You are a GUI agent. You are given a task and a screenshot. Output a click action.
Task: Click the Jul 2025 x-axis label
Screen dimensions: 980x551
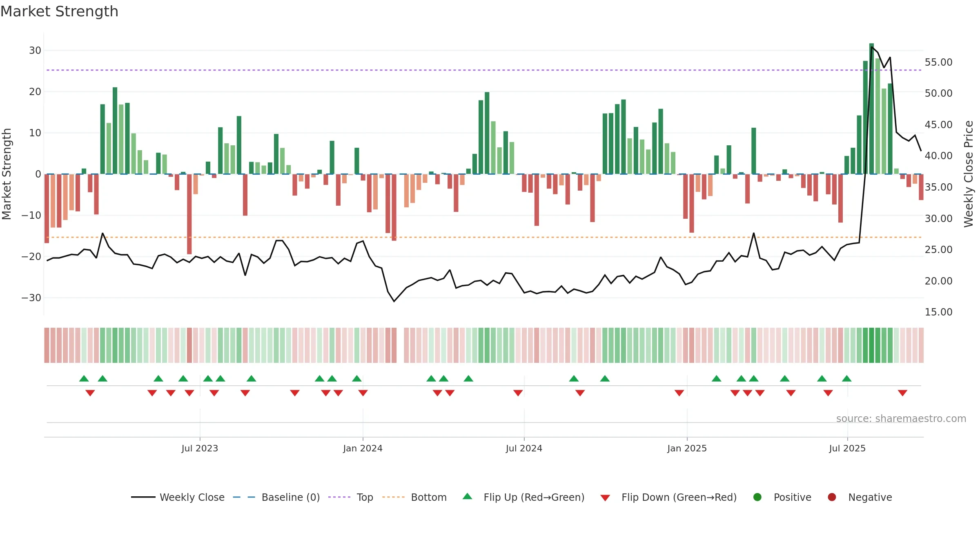(847, 448)
